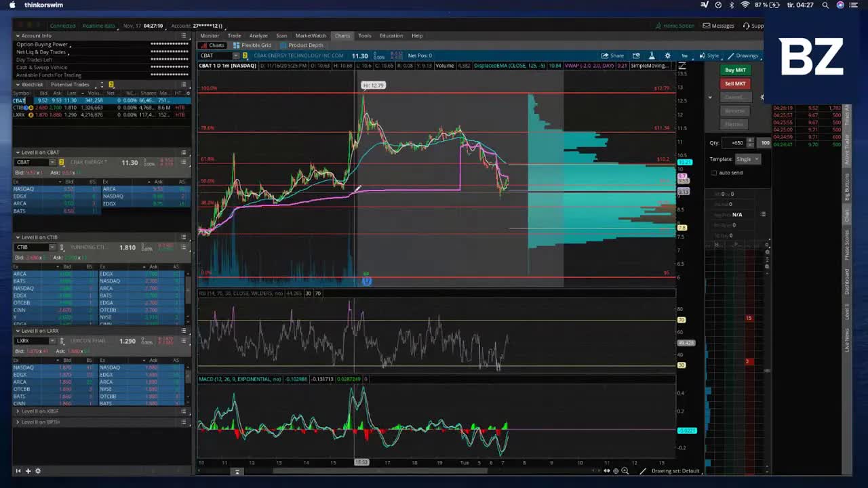This screenshot has height=488, width=868.
Task: Switch to the Monitor tab
Action: [210, 35]
